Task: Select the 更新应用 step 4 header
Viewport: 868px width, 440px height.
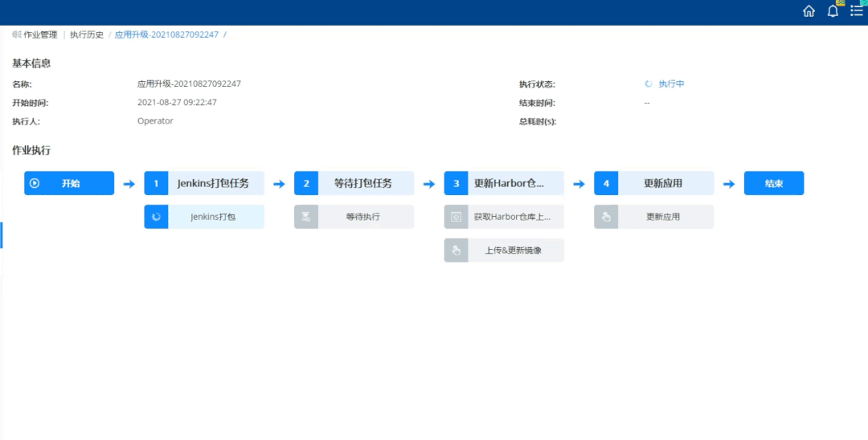Action: [654, 183]
